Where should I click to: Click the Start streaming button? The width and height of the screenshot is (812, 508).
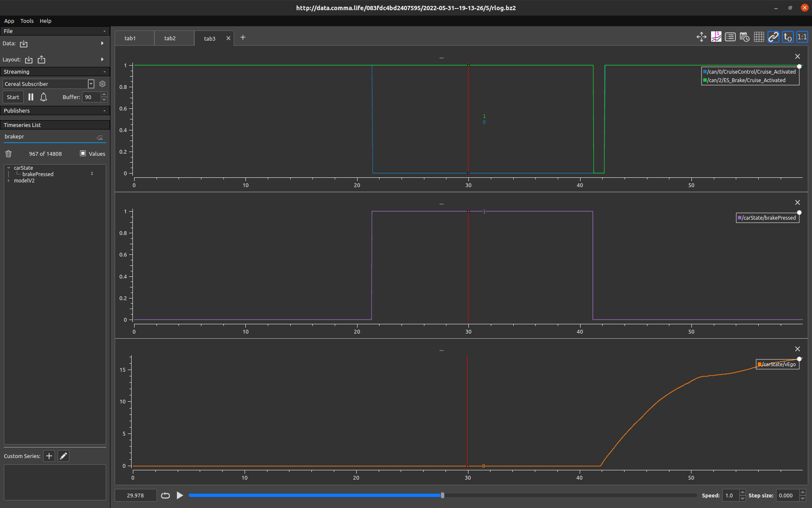[13, 97]
